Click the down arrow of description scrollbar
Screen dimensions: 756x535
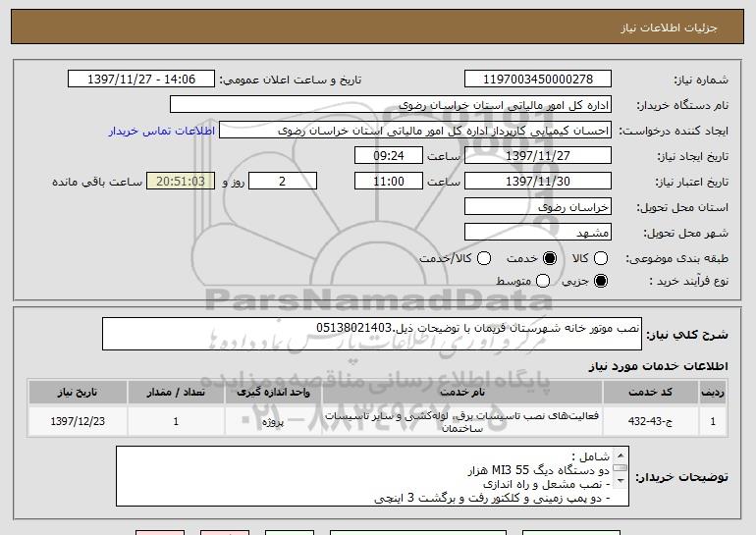(x=621, y=481)
